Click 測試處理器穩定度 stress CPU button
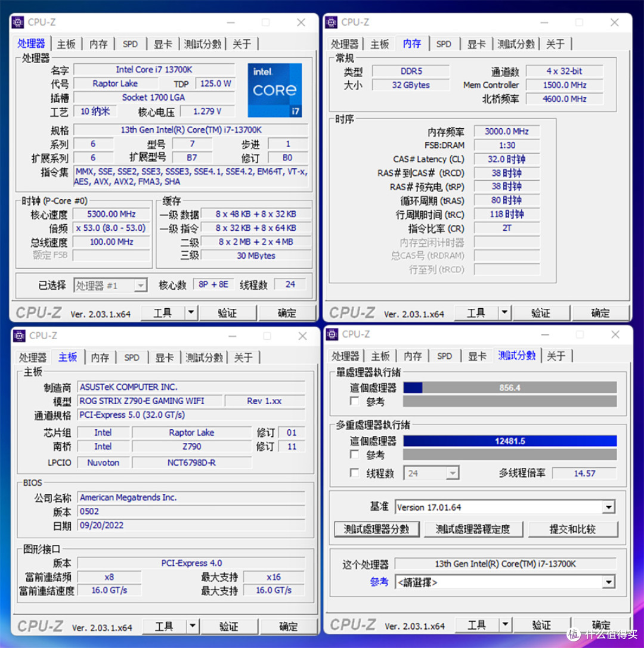This screenshot has width=644, height=648. [x=473, y=529]
